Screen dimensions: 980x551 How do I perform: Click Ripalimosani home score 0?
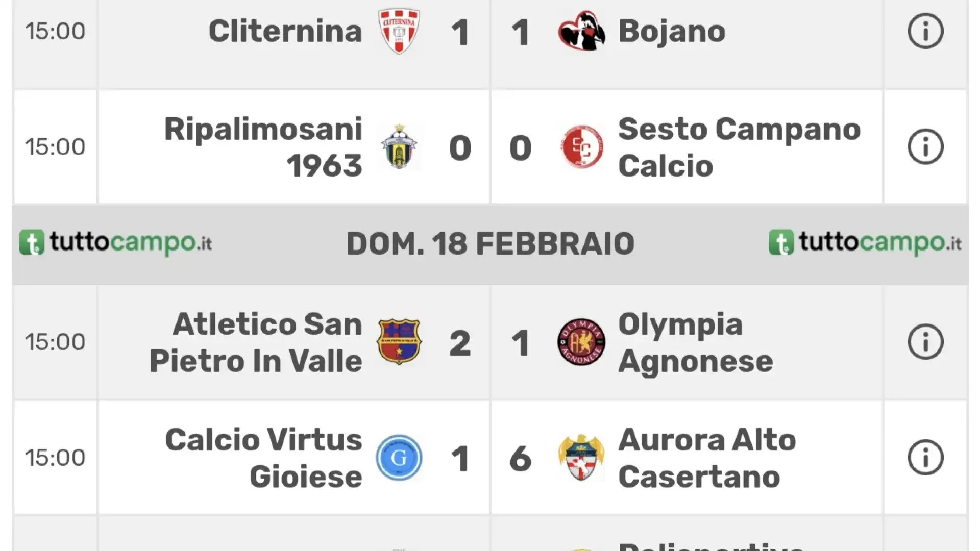coord(460,148)
